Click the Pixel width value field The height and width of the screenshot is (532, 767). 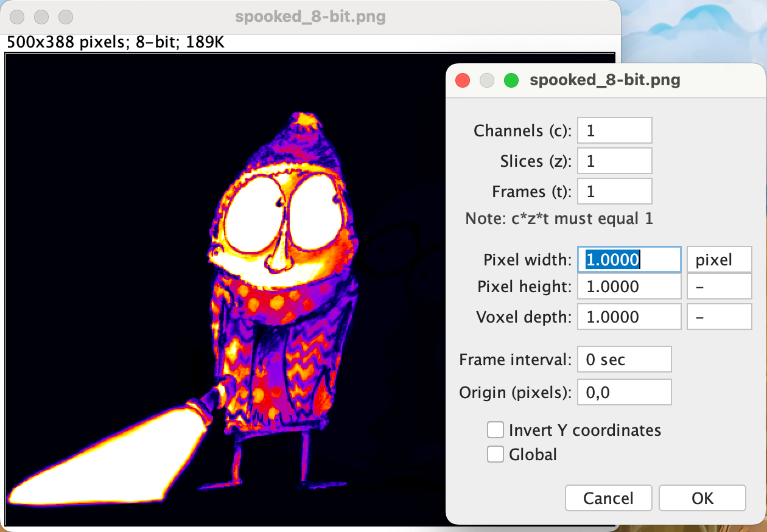tap(629, 261)
